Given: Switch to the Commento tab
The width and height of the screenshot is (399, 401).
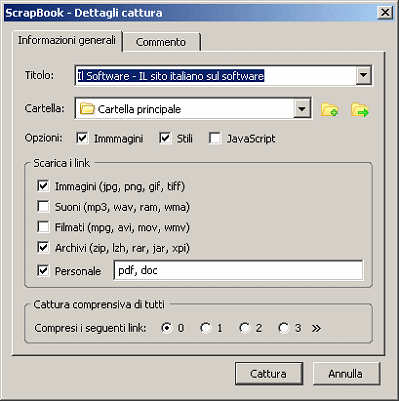Looking at the screenshot, I should 161,42.
